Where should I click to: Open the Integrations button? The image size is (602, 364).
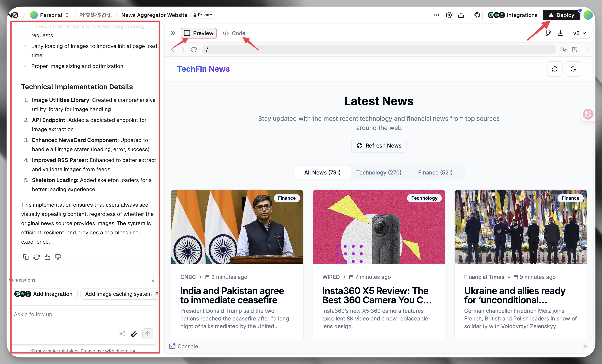tap(513, 15)
